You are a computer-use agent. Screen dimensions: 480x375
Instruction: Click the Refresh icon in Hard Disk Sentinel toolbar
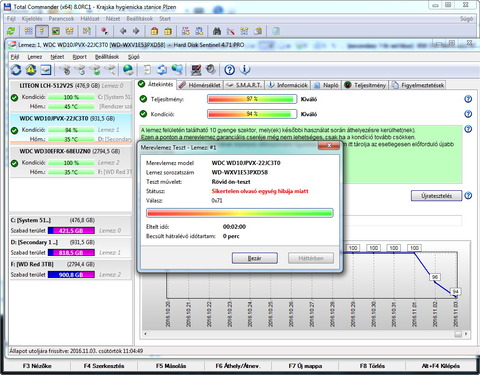point(16,70)
